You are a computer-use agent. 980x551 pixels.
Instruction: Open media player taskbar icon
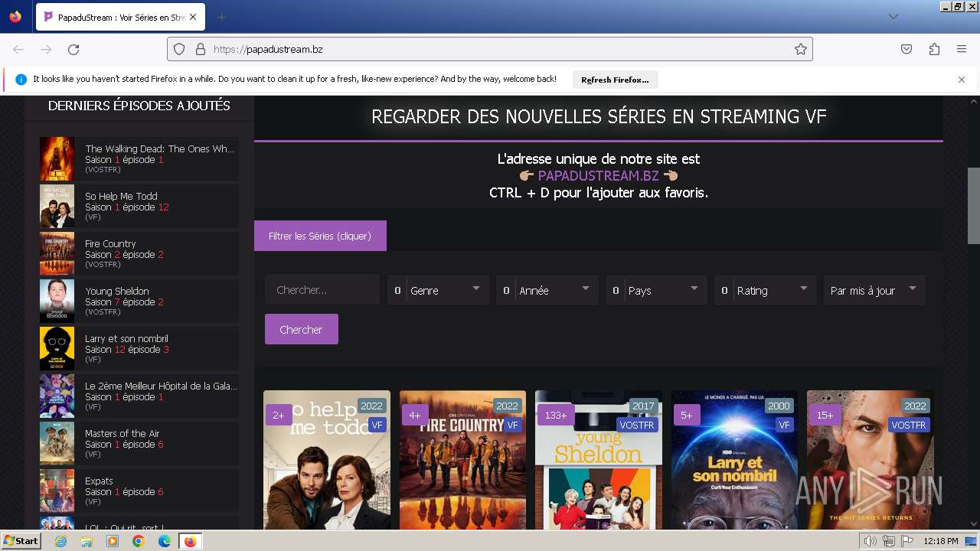click(113, 541)
